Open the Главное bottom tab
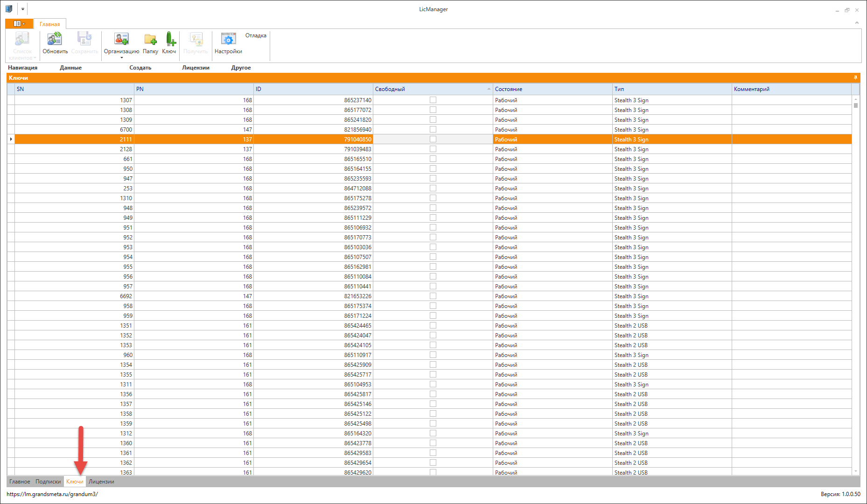The height and width of the screenshot is (504, 867). (20, 482)
